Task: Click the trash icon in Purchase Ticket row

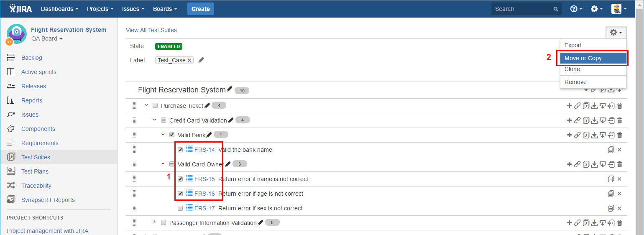Action: point(620,106)
